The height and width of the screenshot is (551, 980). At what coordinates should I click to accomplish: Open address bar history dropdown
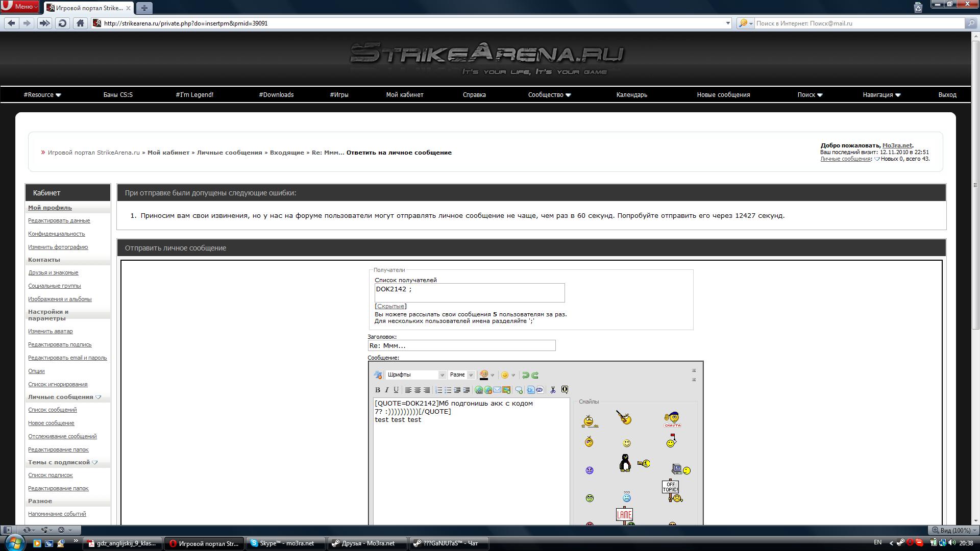[x=728, y=23]
